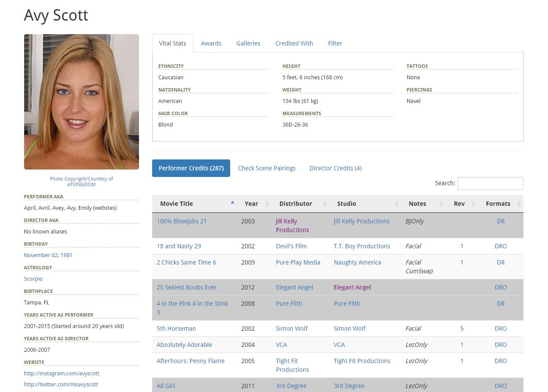
Task: Open studio Naughty America link
Action: [x=357, y=262]
